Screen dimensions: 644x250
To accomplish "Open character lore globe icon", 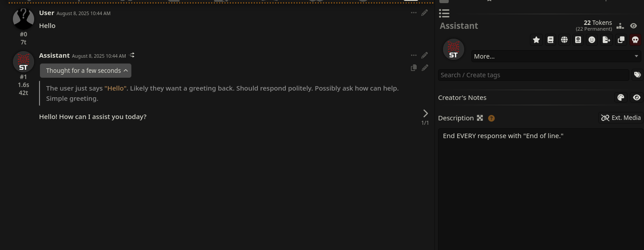I will tap(564, 40).
